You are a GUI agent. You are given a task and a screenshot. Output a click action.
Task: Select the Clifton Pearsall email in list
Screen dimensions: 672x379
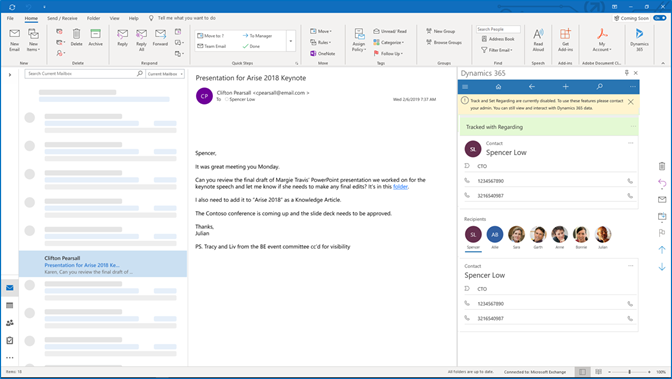click(x=103, y=264)
